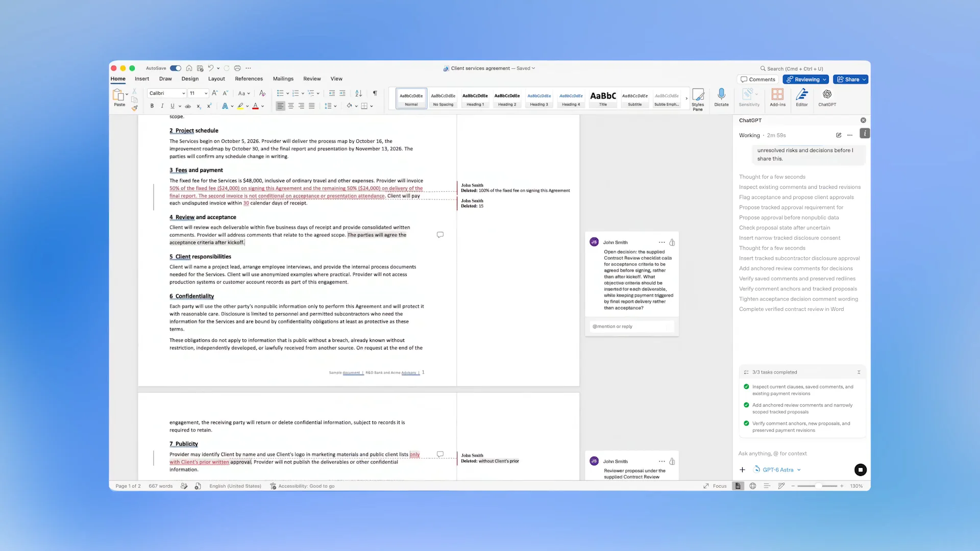This screenshot has width=980, height=551.
Task: Click the Comments button
Action: point(758,80)
